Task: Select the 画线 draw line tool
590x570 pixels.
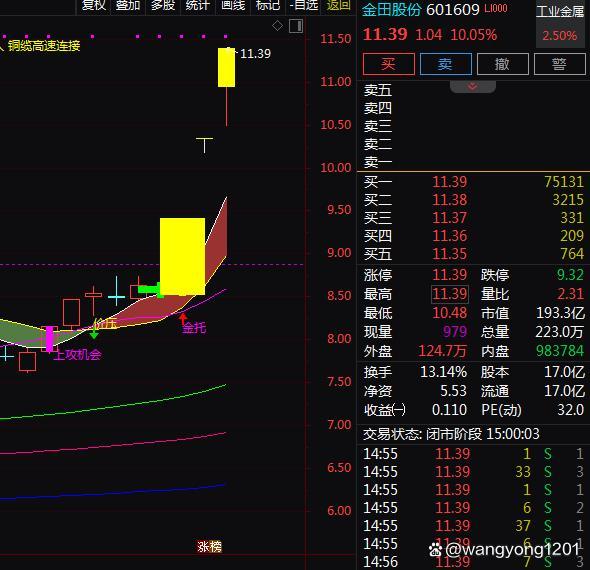Action: pos(233,5)
